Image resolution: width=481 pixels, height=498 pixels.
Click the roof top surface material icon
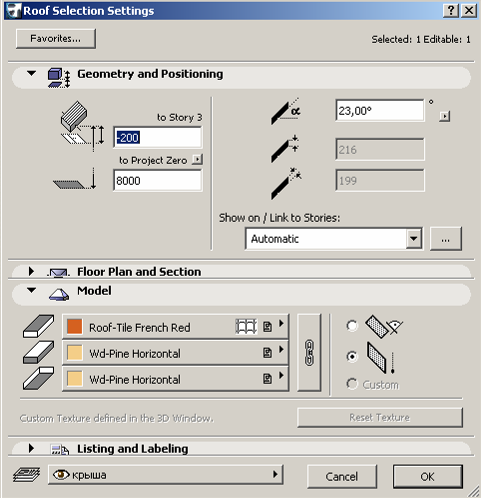[x=38, y=326]
